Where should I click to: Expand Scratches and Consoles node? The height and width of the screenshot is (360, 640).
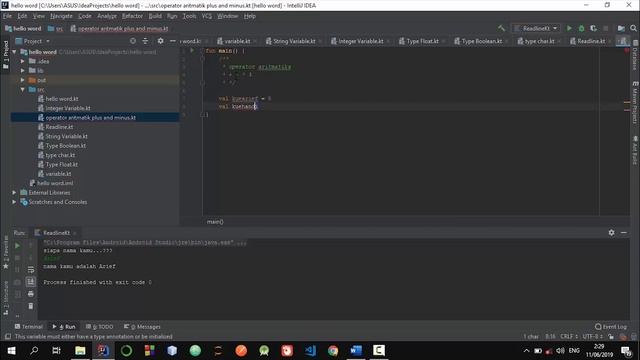pyautogui.click(x=15, y=202)
